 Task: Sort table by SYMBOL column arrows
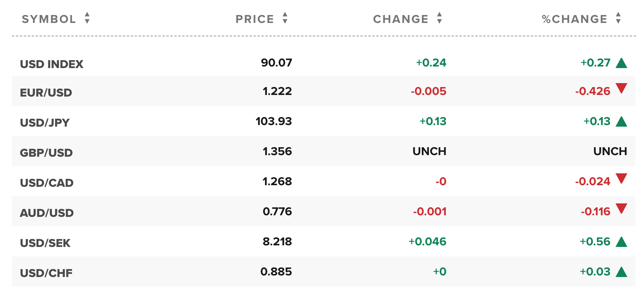pyautogui.click(x=87, y=18)
